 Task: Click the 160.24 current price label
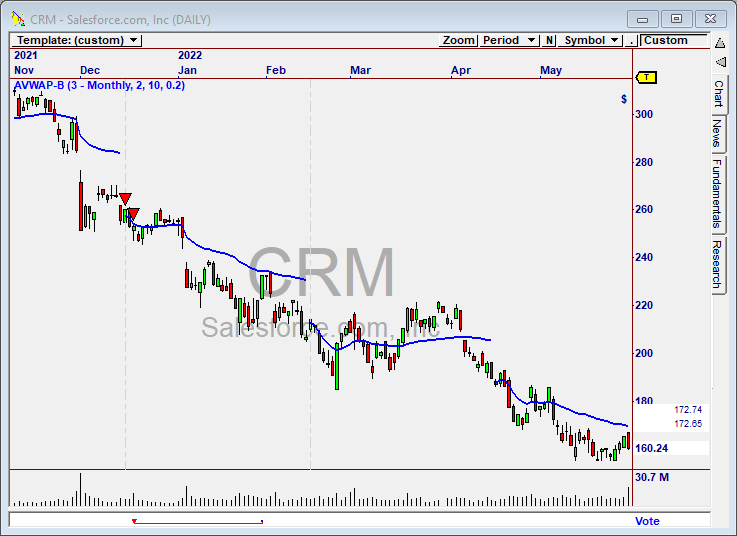coord(651,448)
